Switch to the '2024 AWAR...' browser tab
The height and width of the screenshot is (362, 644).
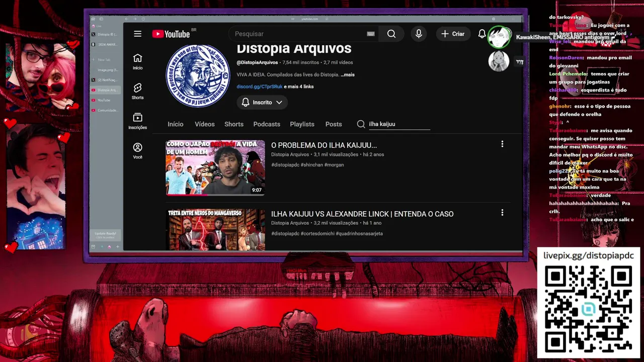(105, 44)
